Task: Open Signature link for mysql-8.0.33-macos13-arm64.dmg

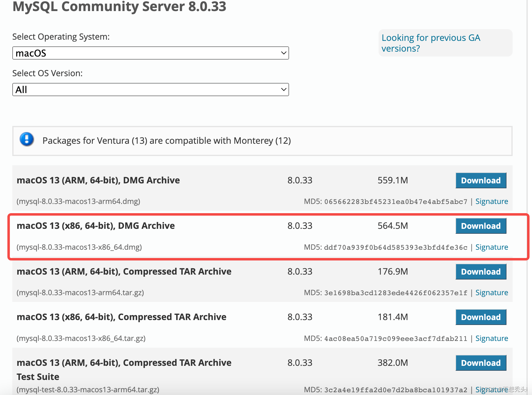Action: [x=492, y=201]
